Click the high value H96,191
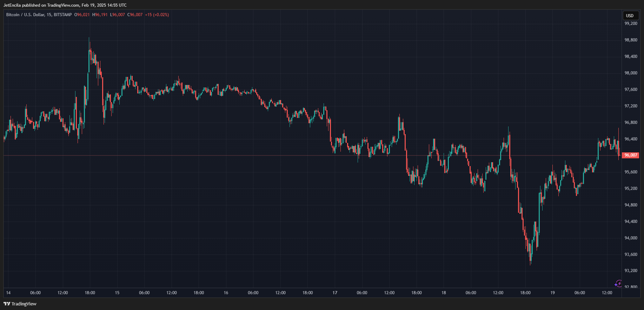 click(x=100, y=15)
